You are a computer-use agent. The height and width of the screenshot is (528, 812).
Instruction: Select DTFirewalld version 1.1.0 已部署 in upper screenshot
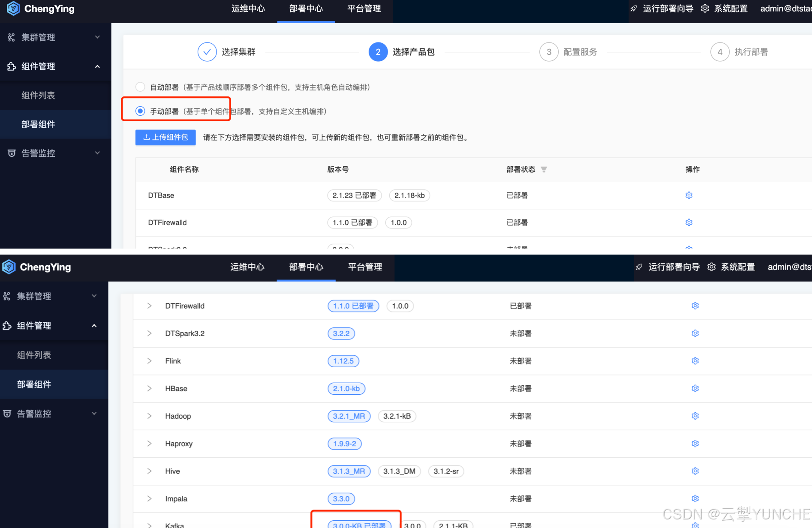(x=352, y=222)
